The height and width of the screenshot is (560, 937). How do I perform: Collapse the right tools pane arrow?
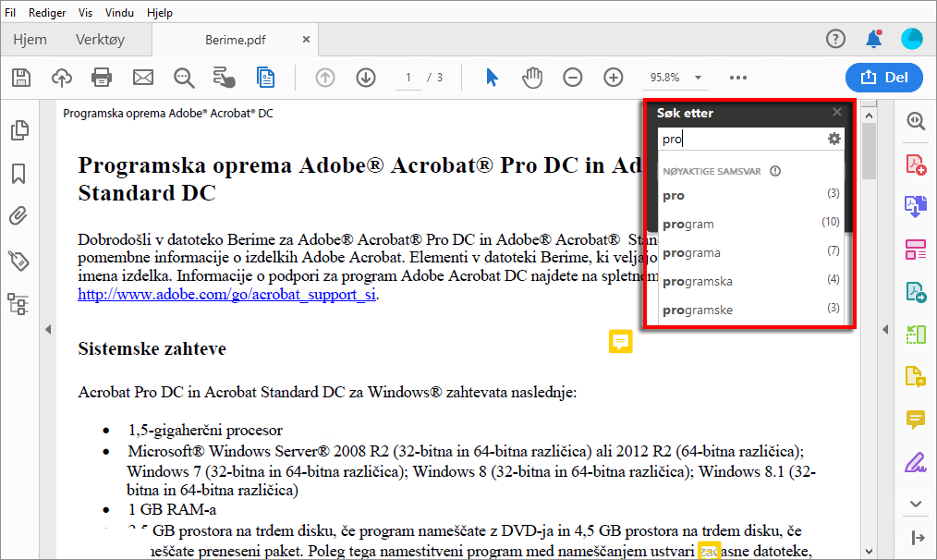(885, 329)
